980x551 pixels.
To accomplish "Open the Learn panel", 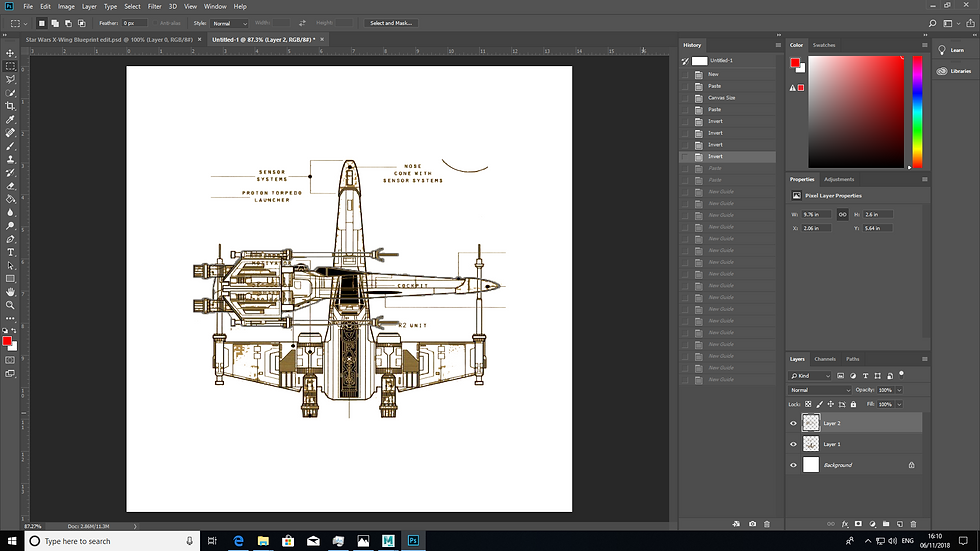I will (x=951, y=50).
